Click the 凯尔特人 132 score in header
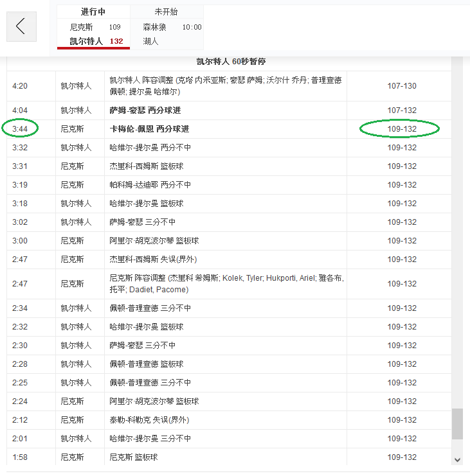Viewport: 470px width, 476px height. [116, 41]
